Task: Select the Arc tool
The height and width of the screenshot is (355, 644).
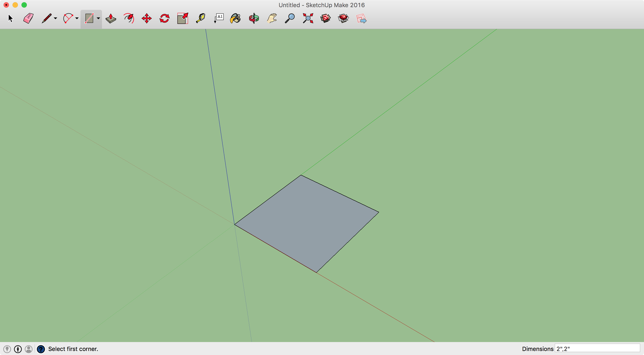Action: click(x=68, y=19)
